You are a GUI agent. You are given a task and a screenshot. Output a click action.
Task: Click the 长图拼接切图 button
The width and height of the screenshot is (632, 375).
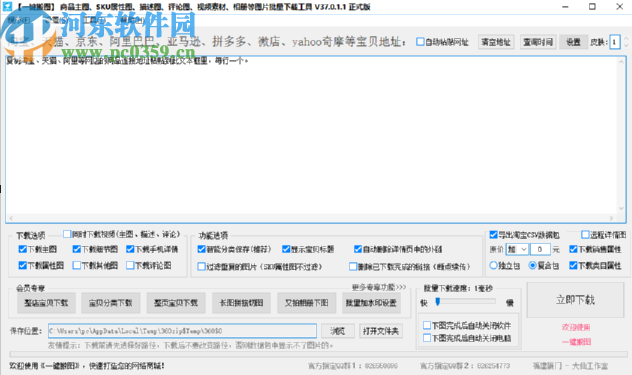[x=241, y=303]
